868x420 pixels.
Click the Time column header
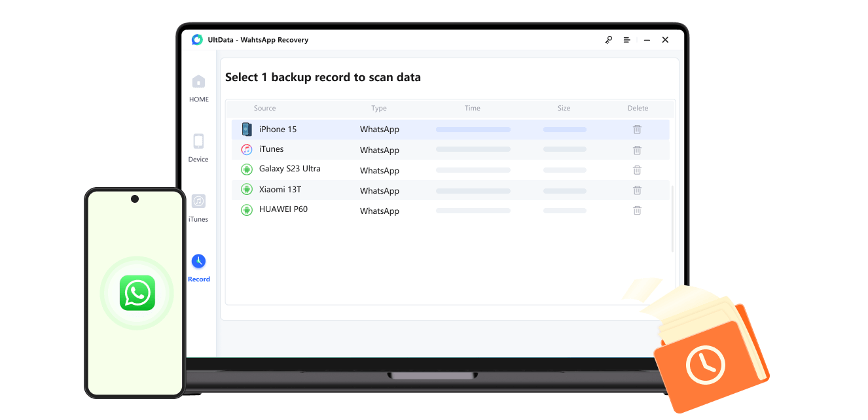click(472, 109)
